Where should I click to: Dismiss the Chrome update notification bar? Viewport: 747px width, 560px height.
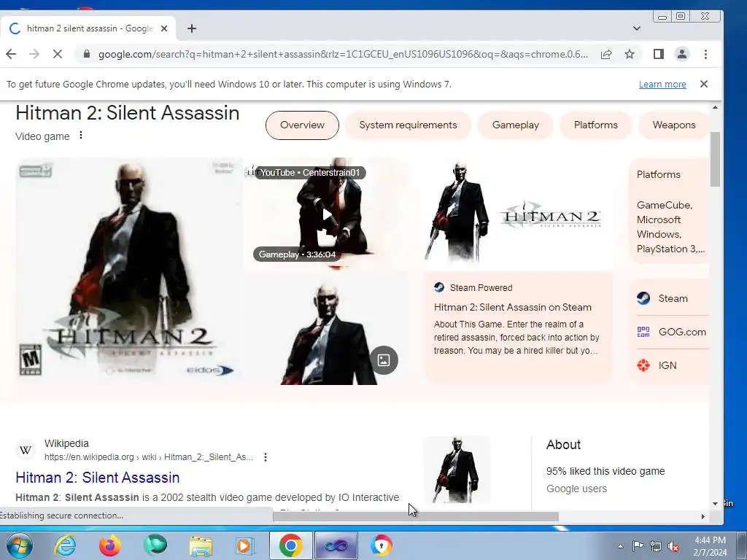coord(704,84)
